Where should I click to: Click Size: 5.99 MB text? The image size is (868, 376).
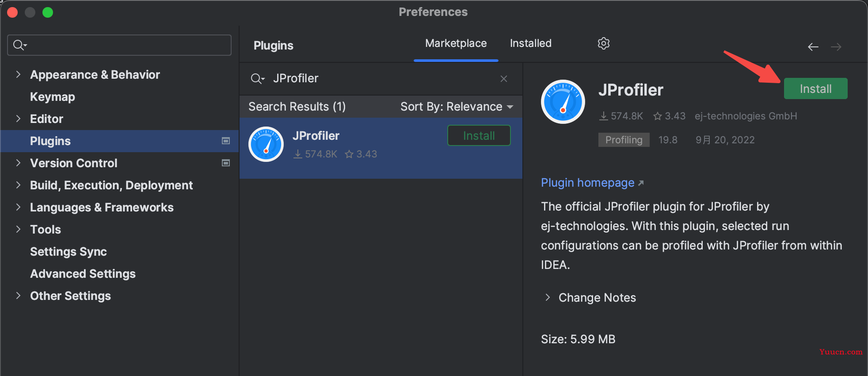pos(578,339)
